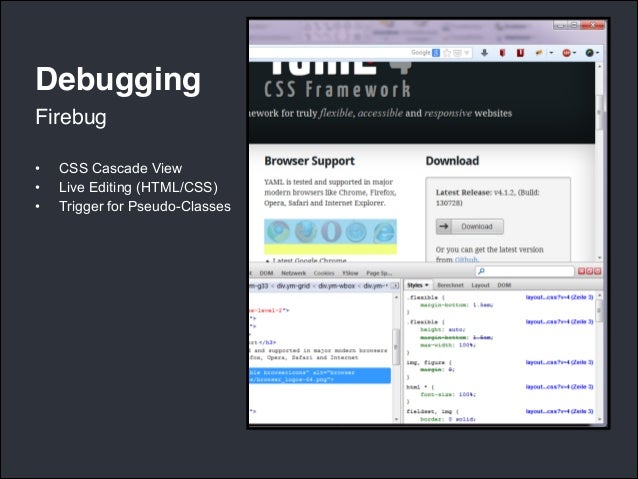This screenshot has height=479, width=638.
Task: Detach Firebug using the middle red button
Action: click(590, 271)
